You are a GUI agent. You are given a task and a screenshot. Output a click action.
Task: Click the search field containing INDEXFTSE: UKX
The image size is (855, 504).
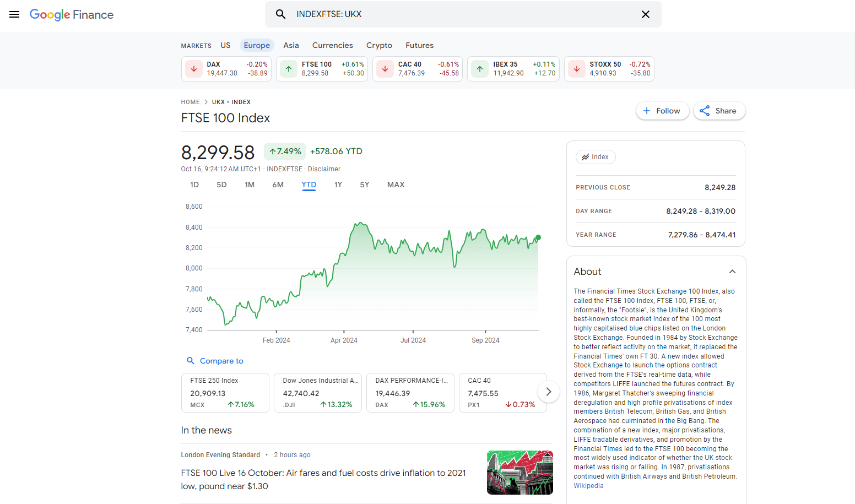point(463,14)
